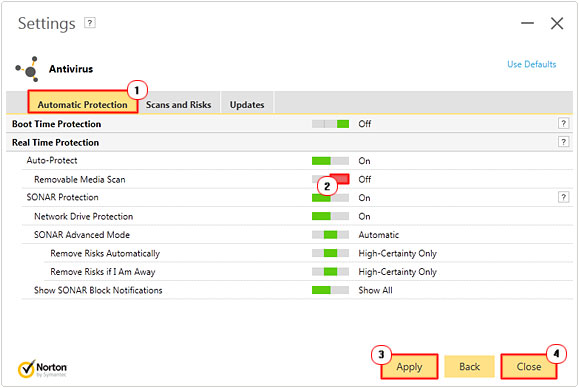Close the Settings window with the X
Viewport: 579px width, 388px height.
[x=557, y=23]
